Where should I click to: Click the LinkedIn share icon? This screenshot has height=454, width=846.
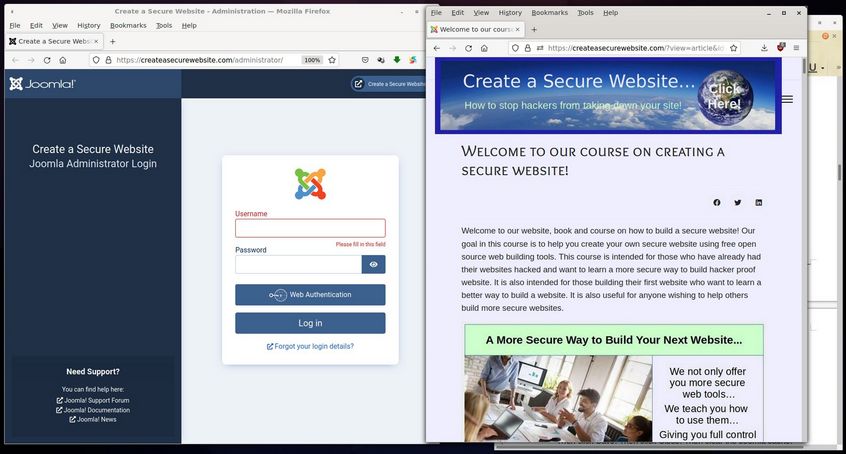[759, 203]
